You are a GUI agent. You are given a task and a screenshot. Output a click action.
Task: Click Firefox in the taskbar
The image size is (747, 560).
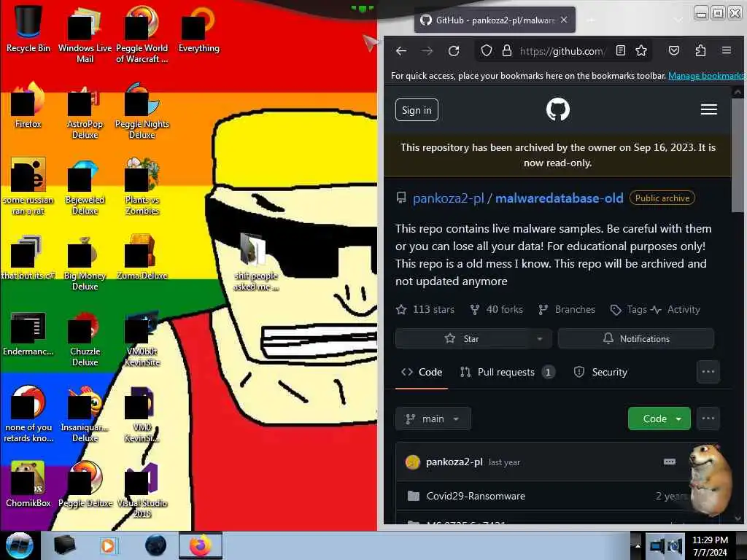[x=201, y=545]
